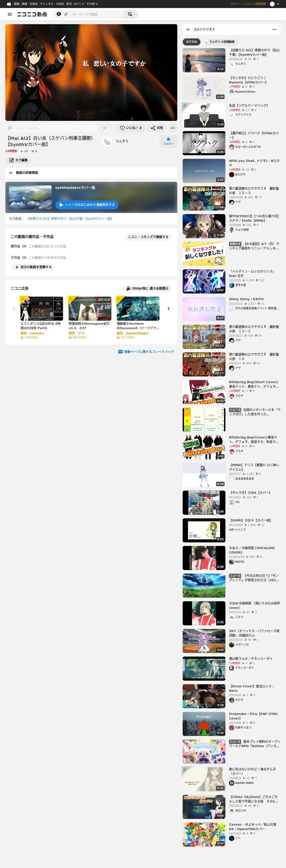Open NAOKI MIKU uploader avatar

click(x=231, y=783)
